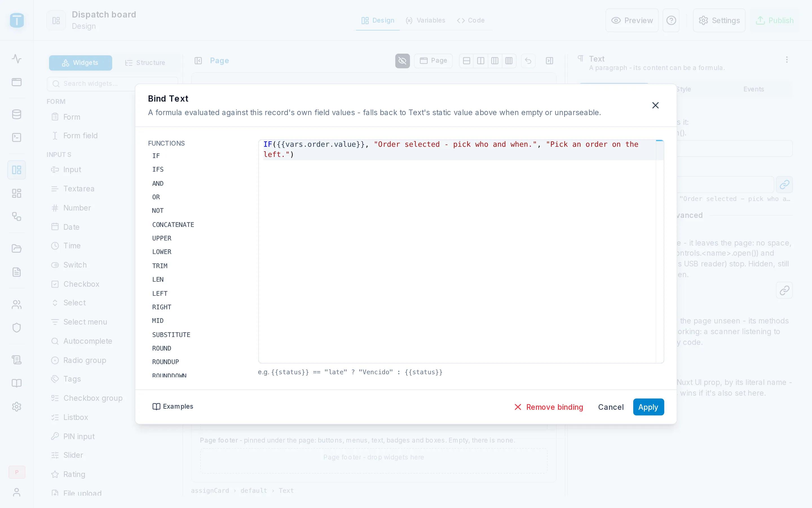Screen dimensions: 812x508
Task: Insert the LEFT function
Action: pyautogui.click(x=160, y=293)
